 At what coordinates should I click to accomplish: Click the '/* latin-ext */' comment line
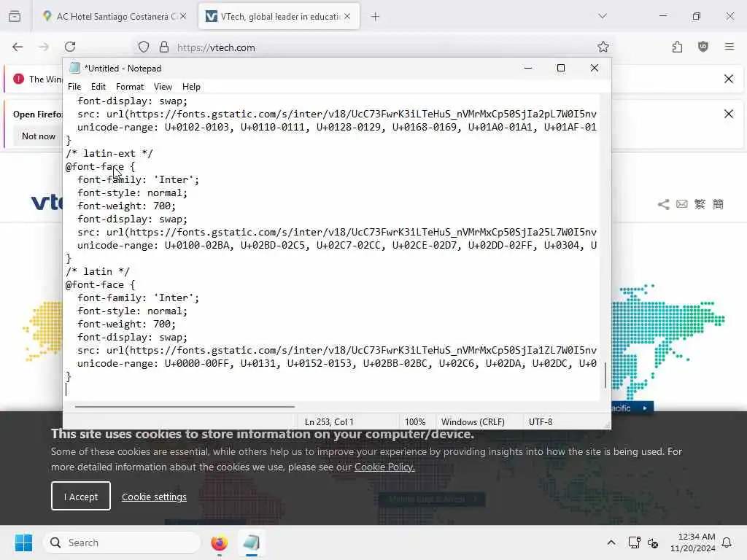click(x=109, y=153)
